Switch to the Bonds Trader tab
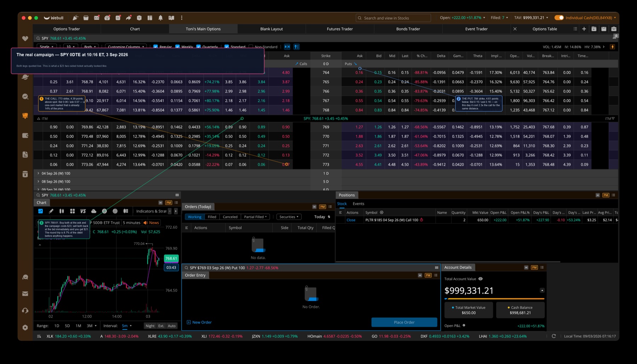637x364 pixels. (408, 29)
